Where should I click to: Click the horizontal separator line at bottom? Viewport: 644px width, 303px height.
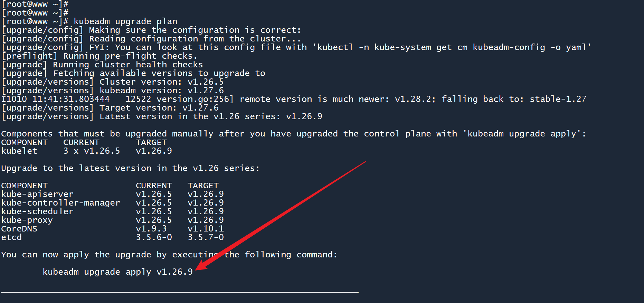(180, 292)
